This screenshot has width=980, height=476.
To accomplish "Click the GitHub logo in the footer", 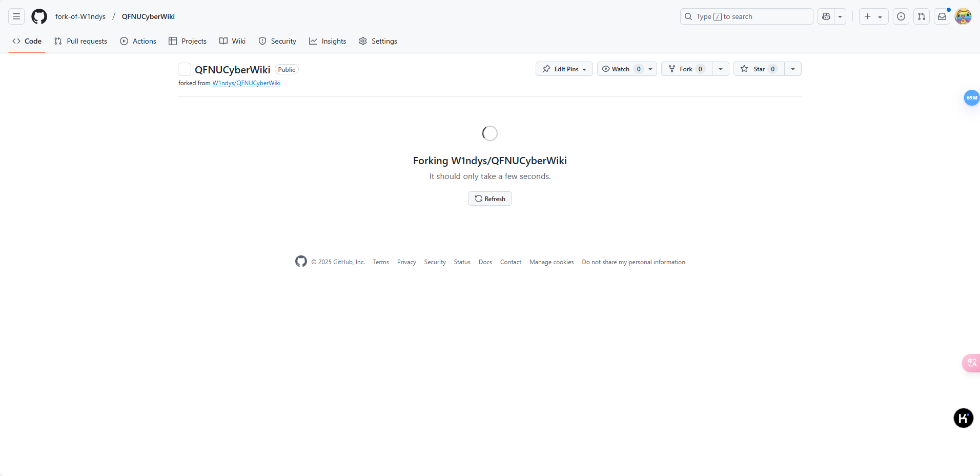I will pyautogui.click(x=301, y=262).
